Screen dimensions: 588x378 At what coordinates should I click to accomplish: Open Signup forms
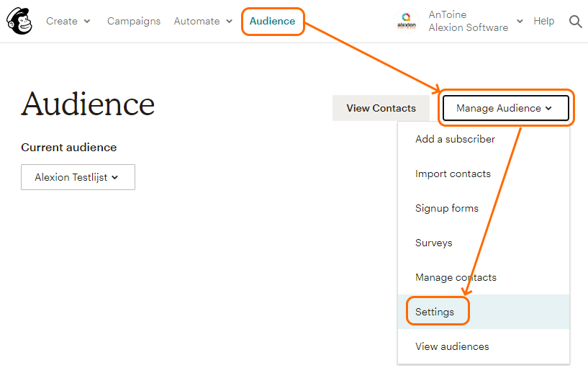click(484, 208)
